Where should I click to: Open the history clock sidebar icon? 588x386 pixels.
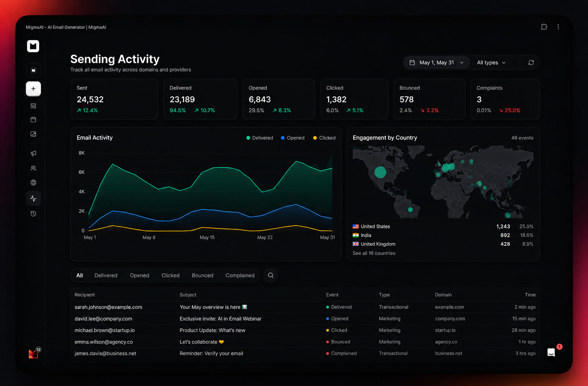pos(33,214)
